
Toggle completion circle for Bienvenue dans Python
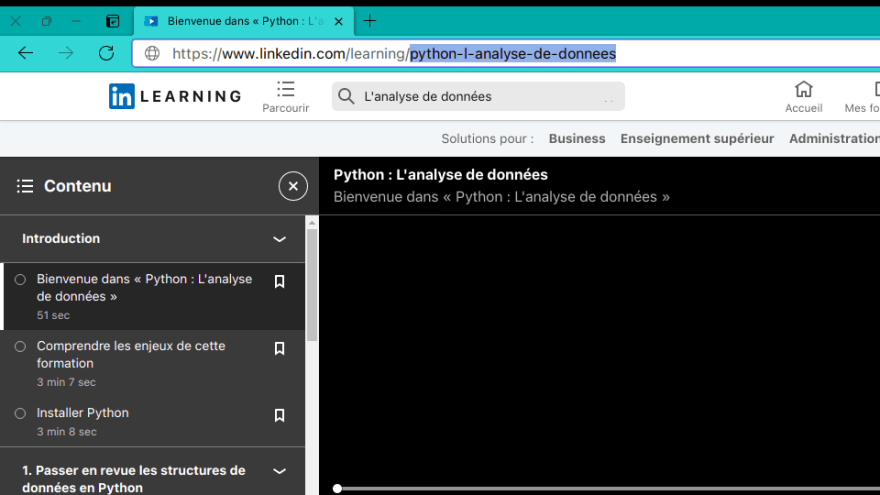pyautogui.click(x=20, y=279)
